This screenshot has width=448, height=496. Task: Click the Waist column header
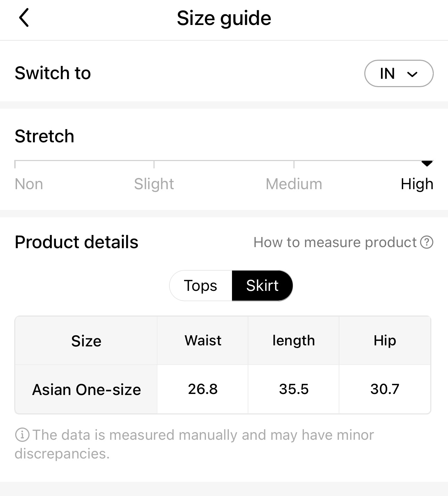(x=203, y=341)
